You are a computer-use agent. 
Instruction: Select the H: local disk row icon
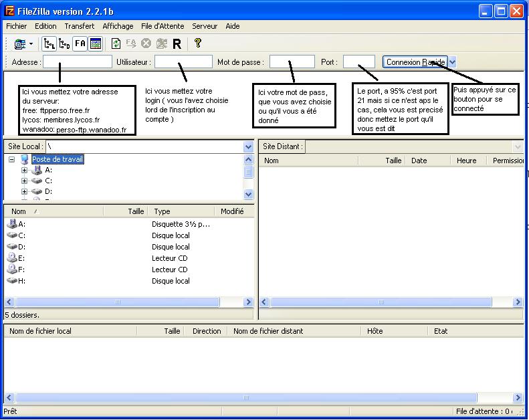coord(12,281)
